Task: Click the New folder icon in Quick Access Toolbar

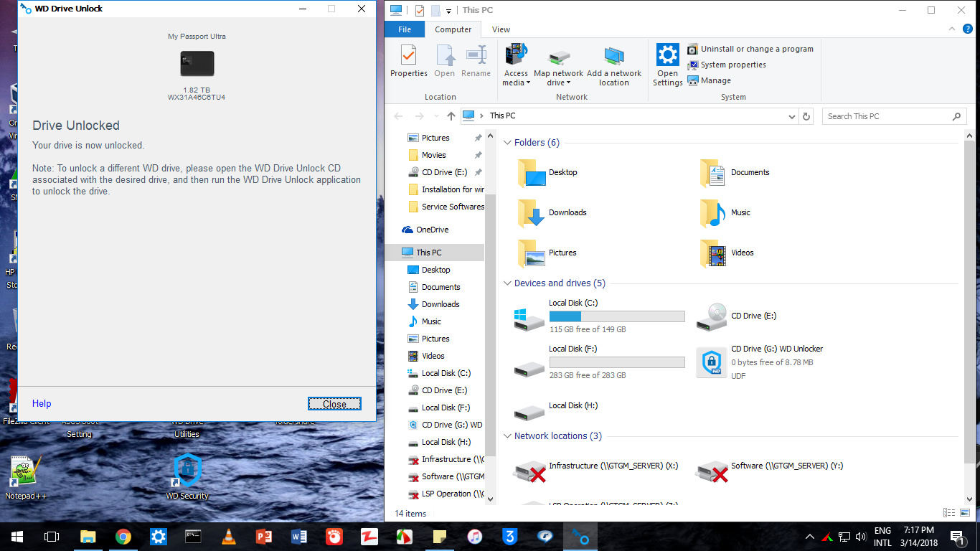Action: pos(435,10)
